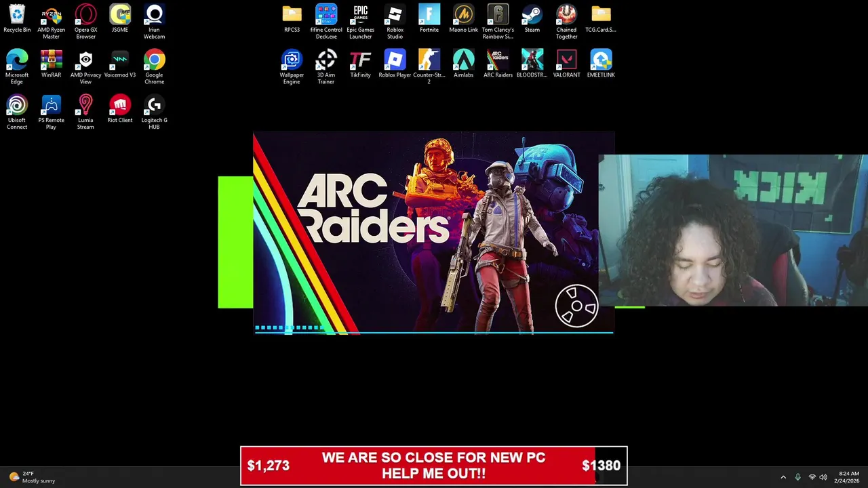
Task: Open the volume speaker tray icon
Action: tap(823, 477)
